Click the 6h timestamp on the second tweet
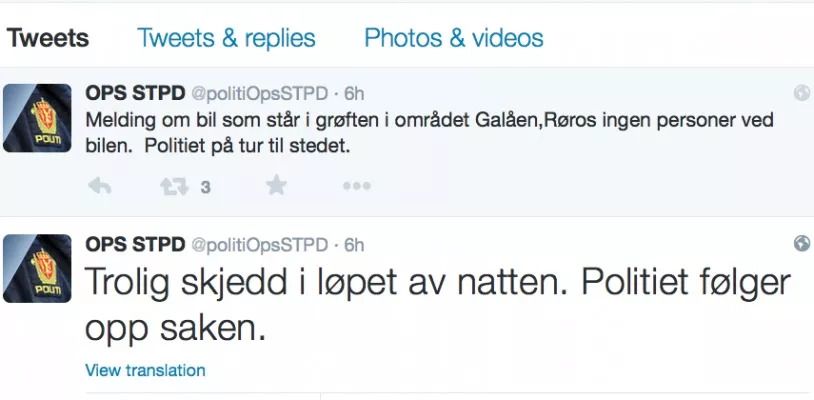The image size is (814, 400). pos(354,245)
